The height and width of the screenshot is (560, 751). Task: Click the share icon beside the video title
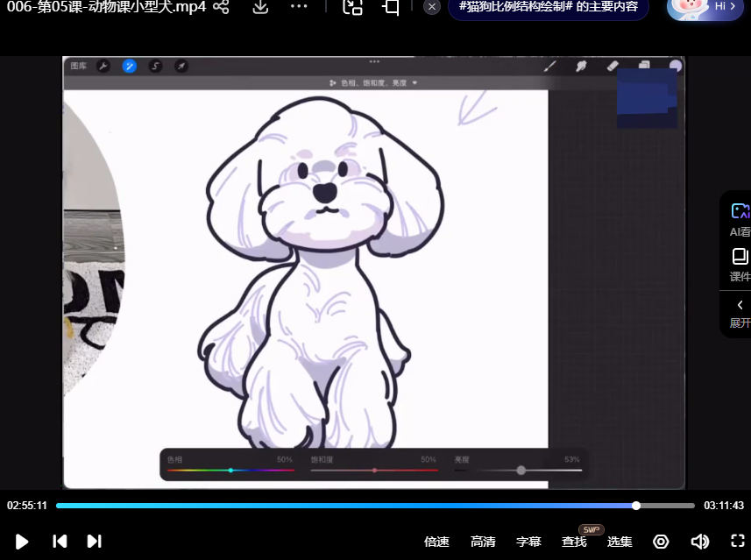221,7
